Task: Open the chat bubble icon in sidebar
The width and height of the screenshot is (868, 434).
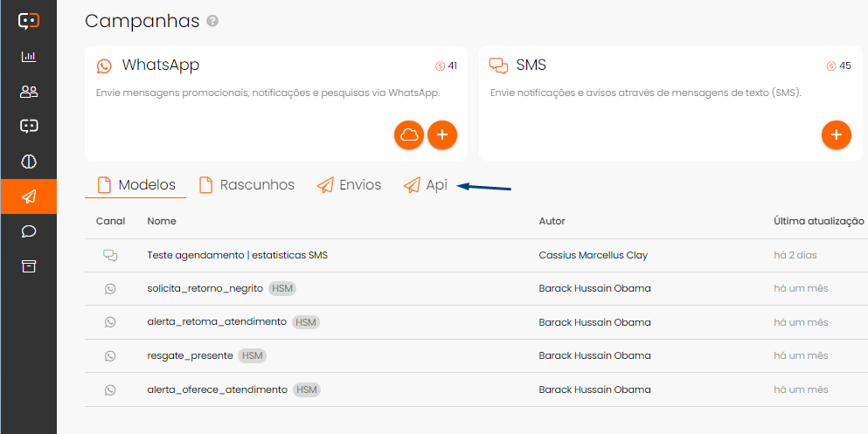Action: coord(29,231)
